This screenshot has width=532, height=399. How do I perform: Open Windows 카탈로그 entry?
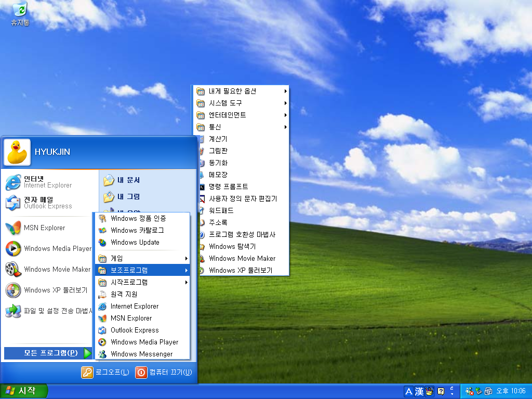(142, 230)
